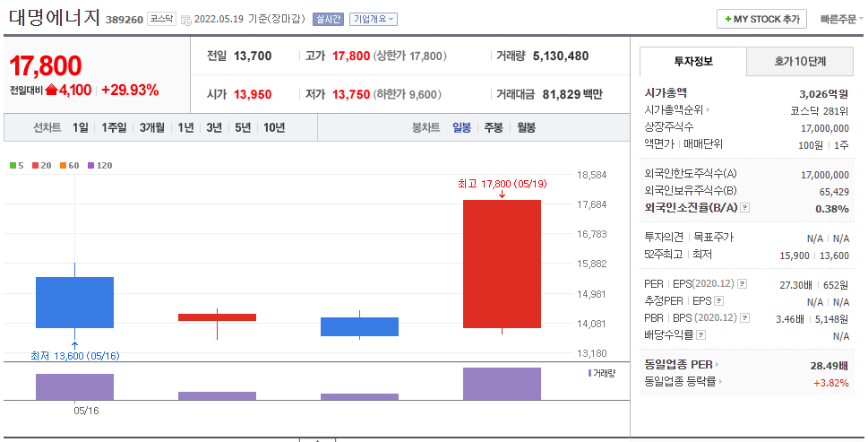Click the 액면가 value 100원
The width and height of the screenshot is (868, 442).
811,145
